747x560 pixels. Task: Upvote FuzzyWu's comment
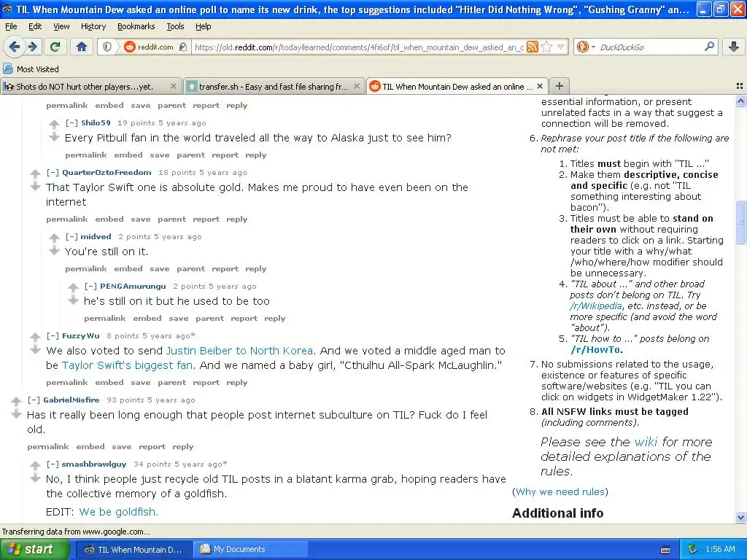tap(35, 337)
